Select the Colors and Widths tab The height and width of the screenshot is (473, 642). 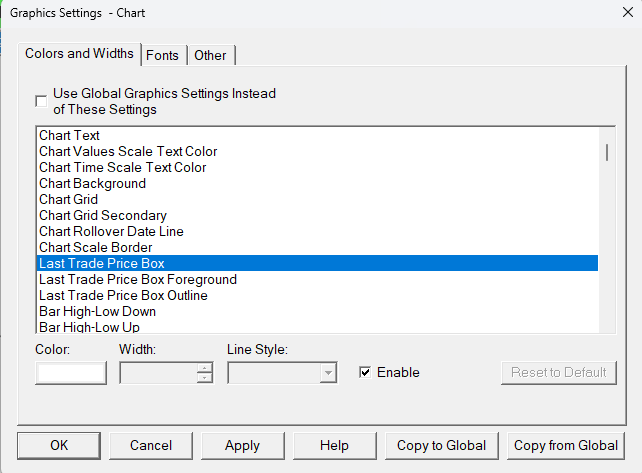[x=79, y=54]
